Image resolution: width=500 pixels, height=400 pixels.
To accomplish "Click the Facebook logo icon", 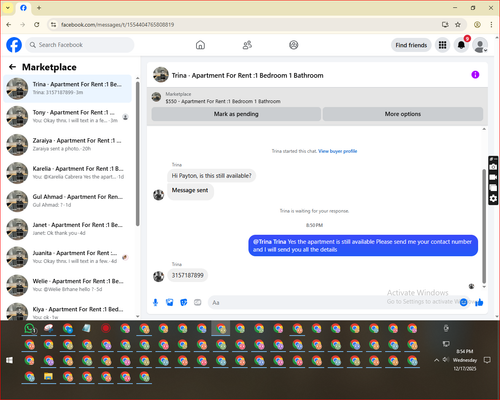I will point(14,45).
